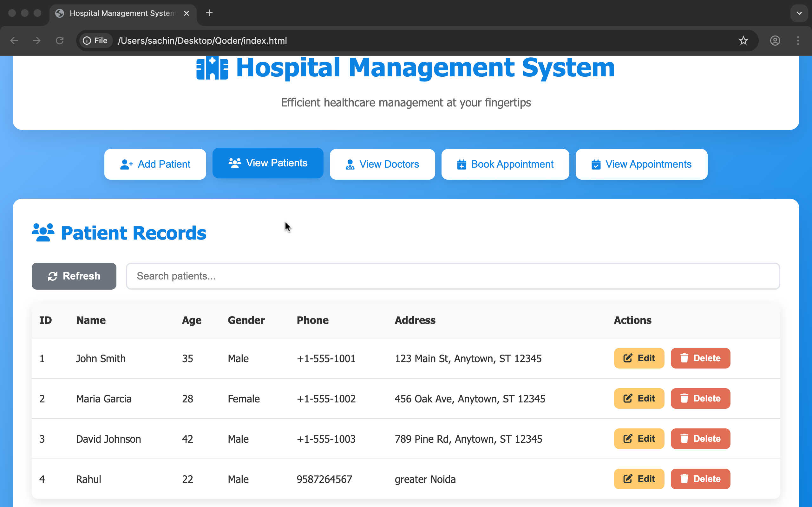Open Chrome three-dot menu
812x507 pixels.
pos(798,41)
